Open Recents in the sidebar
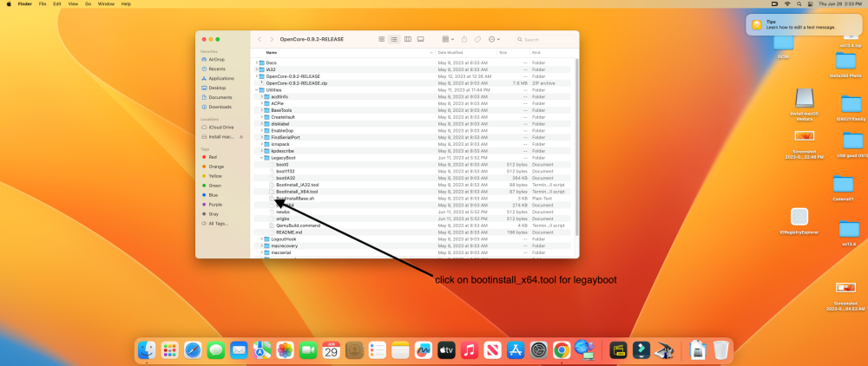The height and width of the screenshot is (366, 868). click(214, 69)
